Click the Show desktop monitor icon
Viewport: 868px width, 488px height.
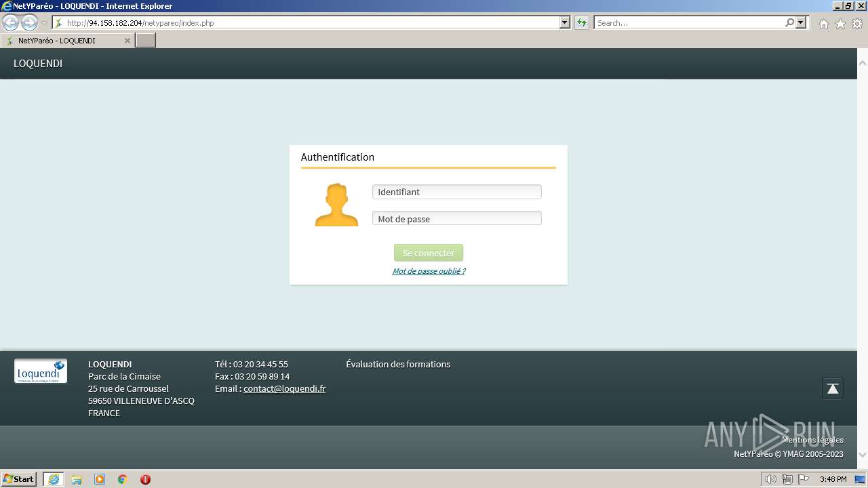coord(860,479)
